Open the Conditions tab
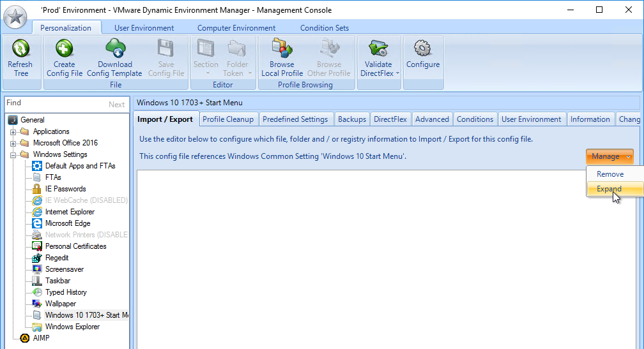This screenshot has width=644, height=349. (x=475, y=119)
